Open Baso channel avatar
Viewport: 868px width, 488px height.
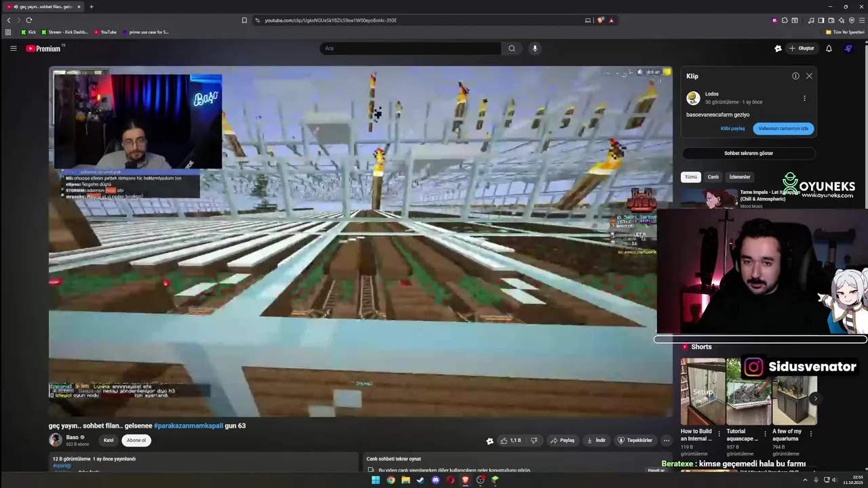pyautogui.click(x=56, y=440)
